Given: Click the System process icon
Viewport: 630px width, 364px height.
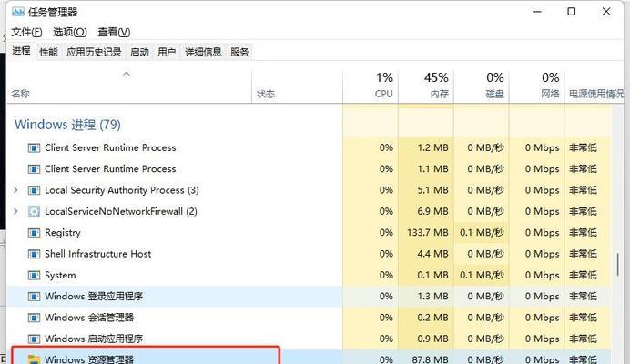Looking at the screenshot, I should (x=34, y=276).
